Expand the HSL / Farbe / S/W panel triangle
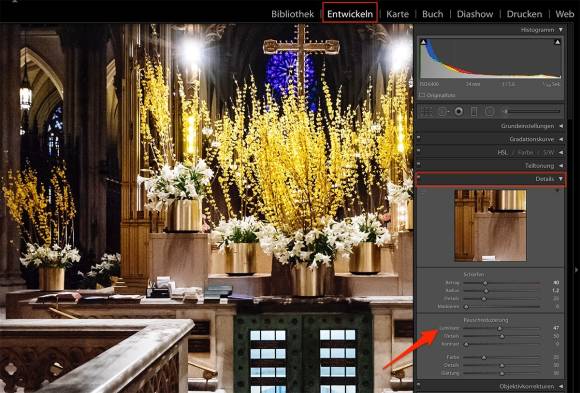The width and height of the screenshot is (580, 393). 561,152
